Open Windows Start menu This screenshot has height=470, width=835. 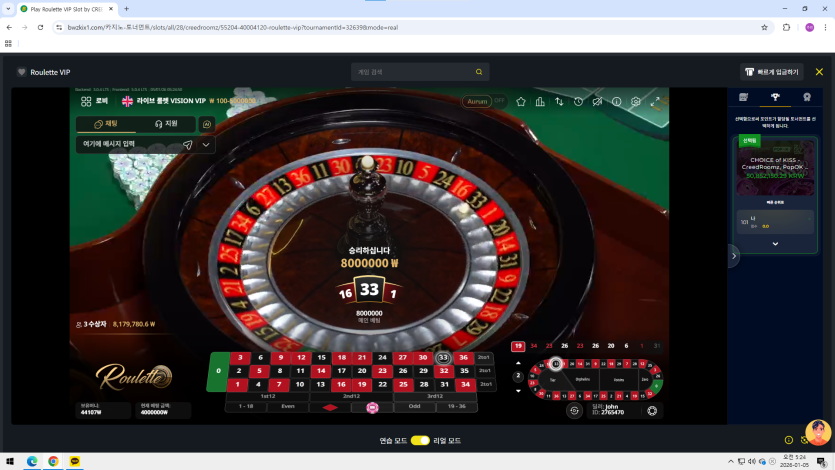pyautogui.click(x=10, y=461)
